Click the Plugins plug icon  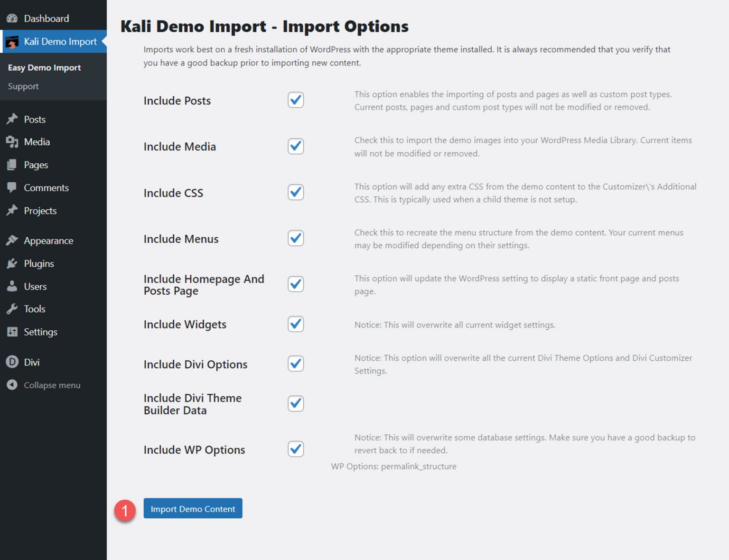tap(11, 263)
